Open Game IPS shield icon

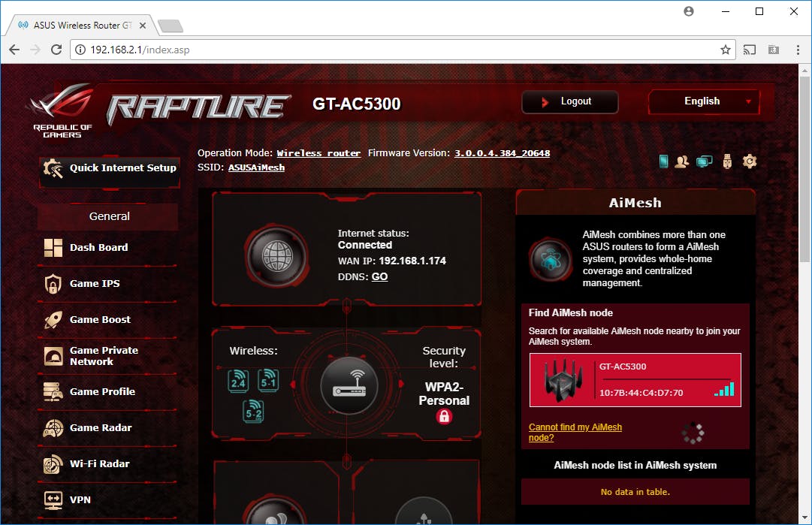point(53,284)
